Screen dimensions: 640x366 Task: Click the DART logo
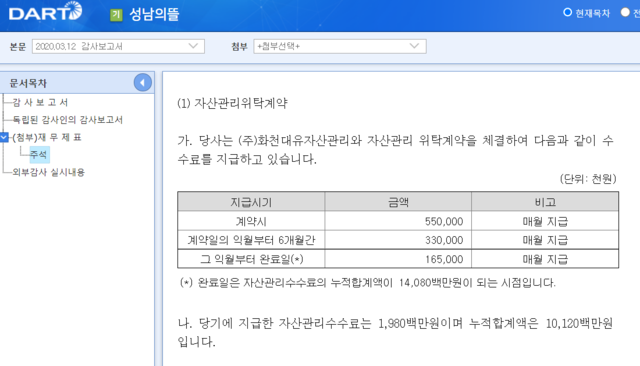click(45, 12)
